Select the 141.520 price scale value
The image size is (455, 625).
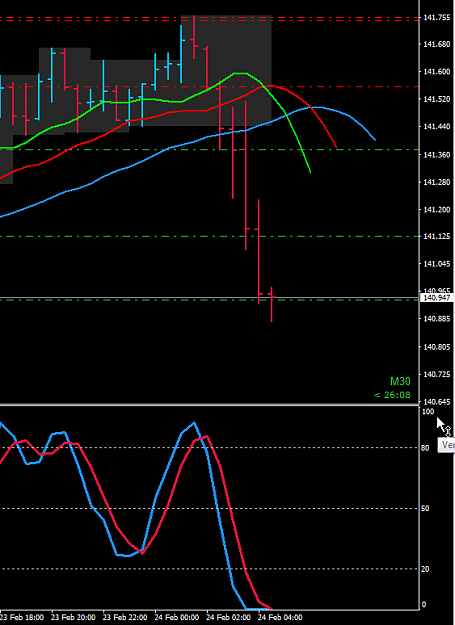tap(437, 99)
